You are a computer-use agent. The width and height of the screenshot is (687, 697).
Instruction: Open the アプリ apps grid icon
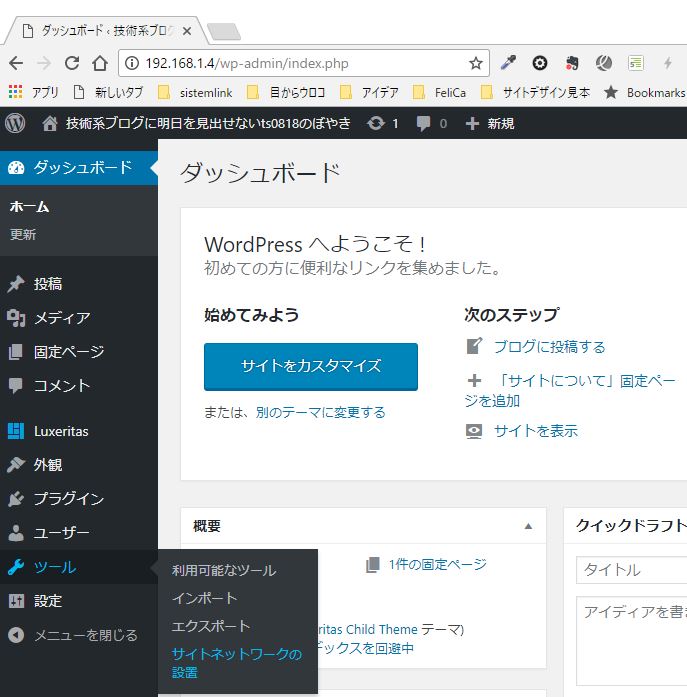pyautogui.click(x=16, y=92)
